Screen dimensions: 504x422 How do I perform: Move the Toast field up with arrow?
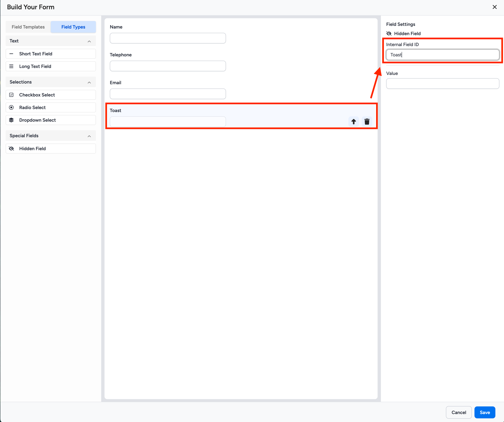tap(354, 121)
